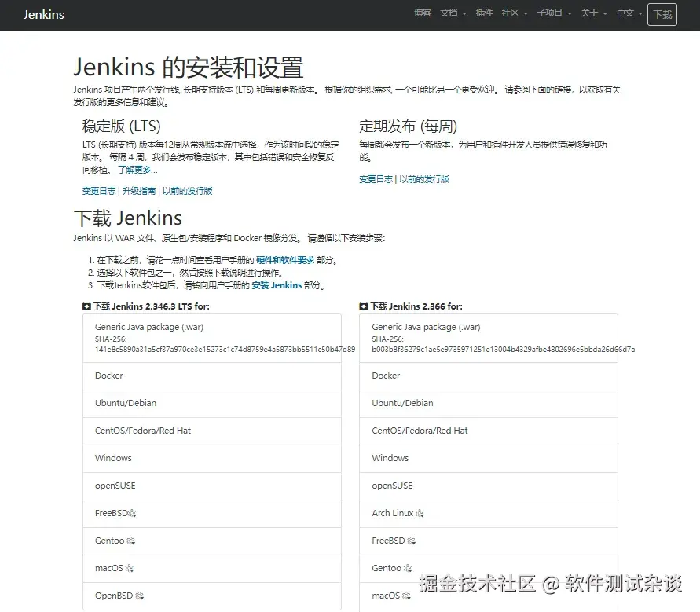
Task: Select Ubuntu/Debian under weekly downloads
Action: coord(489,404)
